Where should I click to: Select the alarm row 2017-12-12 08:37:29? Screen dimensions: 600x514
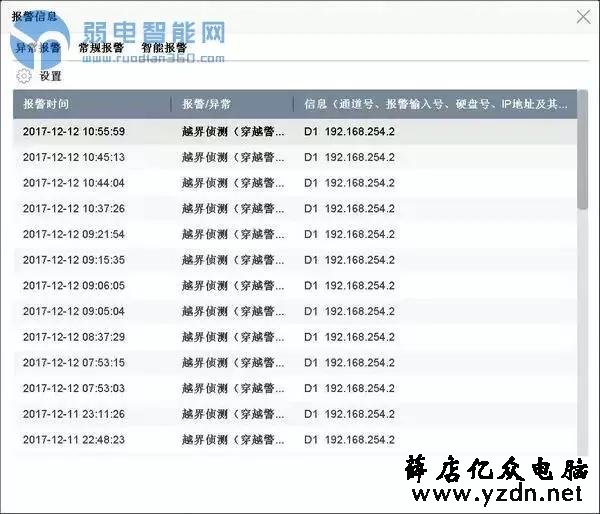point(295,337)
